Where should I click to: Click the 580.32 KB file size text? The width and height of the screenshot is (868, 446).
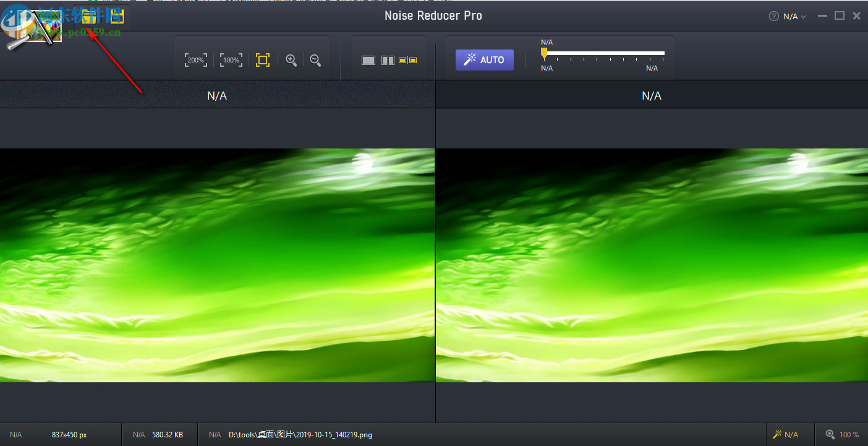168,435
